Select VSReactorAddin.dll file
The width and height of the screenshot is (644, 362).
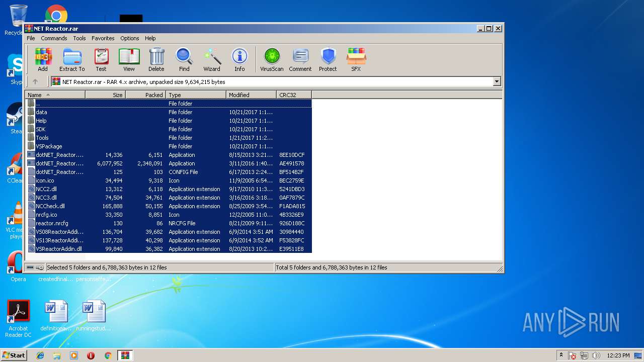(x=169, y=249)
